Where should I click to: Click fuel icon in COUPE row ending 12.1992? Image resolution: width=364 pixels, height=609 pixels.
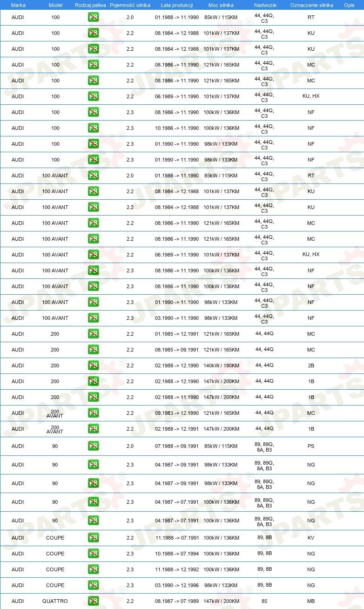click(93, 569)
